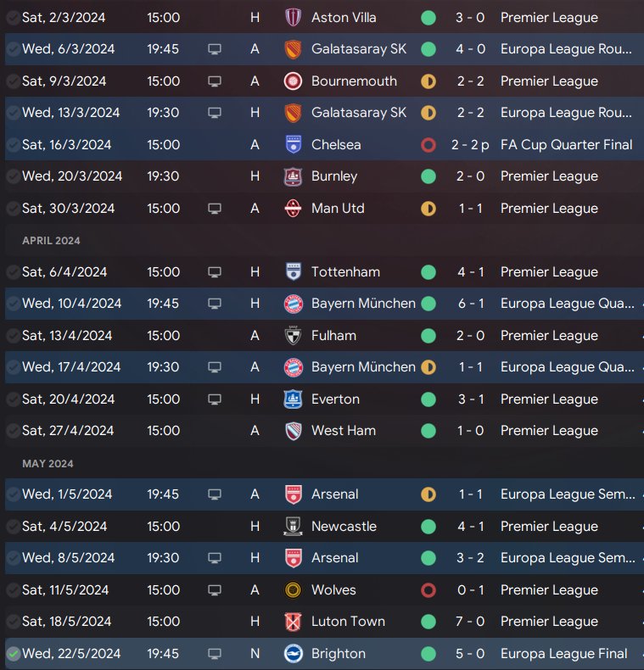Collapse the APRIL 2024 month header
This screenshot has height=670, width=644.
coord(51,241)
